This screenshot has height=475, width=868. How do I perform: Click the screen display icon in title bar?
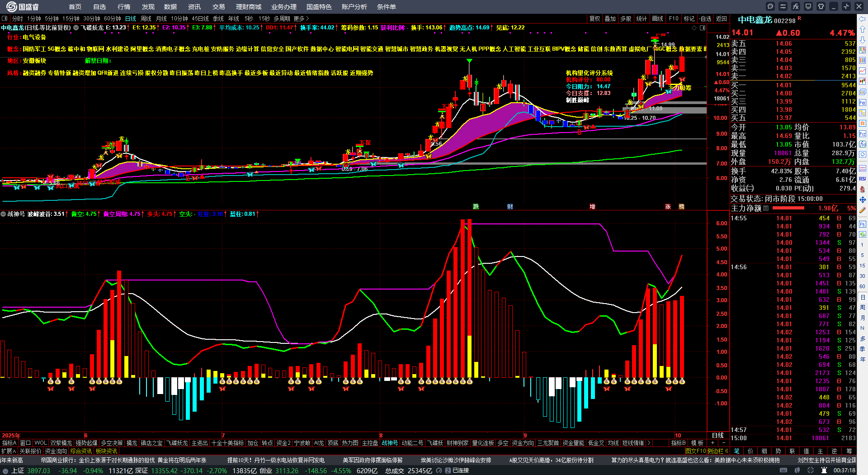coord(808,6)
